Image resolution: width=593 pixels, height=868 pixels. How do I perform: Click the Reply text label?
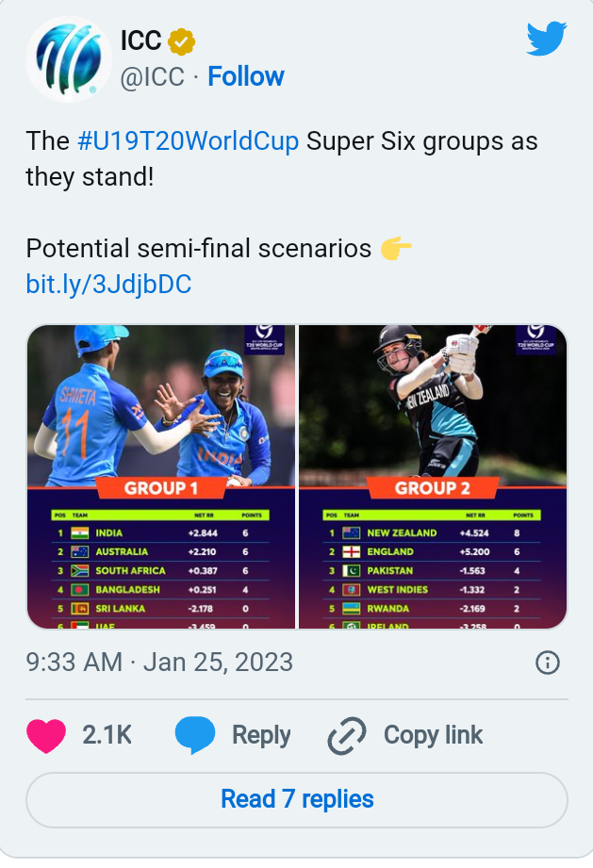pyautogui.click(x=261, y=735)
